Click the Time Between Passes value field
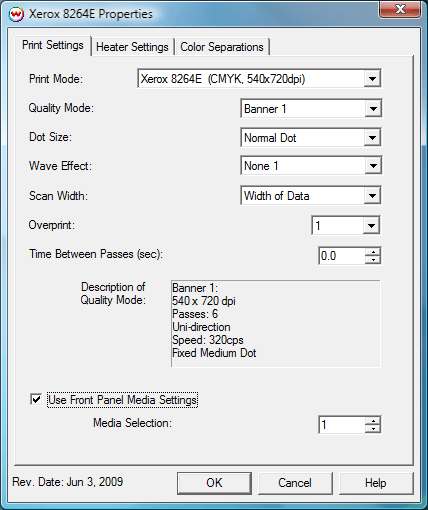428x510 pixels. pyautogui.click(x=342, y=256)
